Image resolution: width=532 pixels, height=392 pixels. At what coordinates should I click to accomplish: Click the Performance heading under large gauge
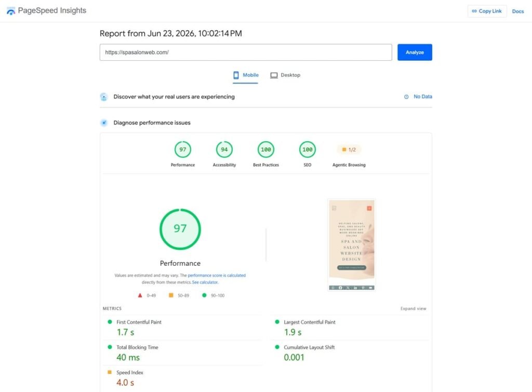point(180,263)
